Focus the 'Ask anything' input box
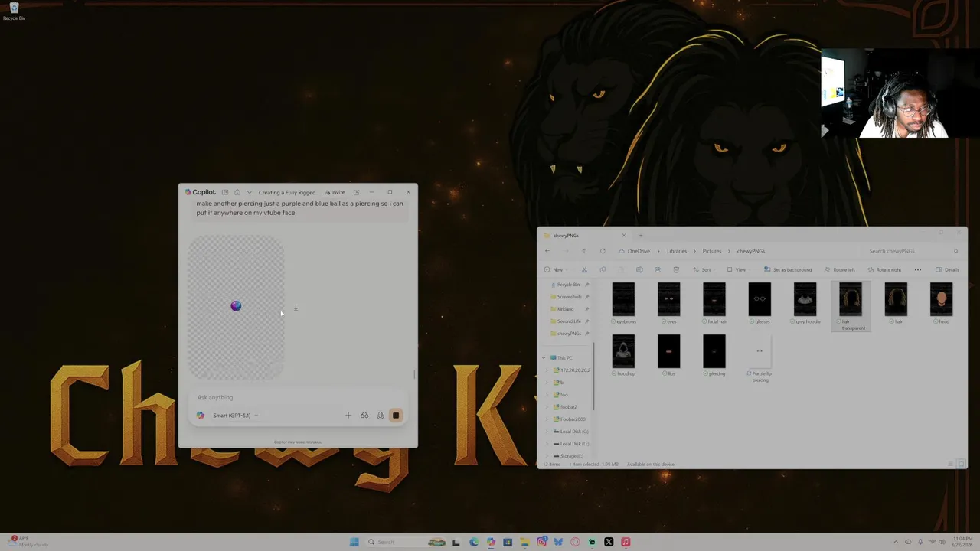 coord(297,397)
